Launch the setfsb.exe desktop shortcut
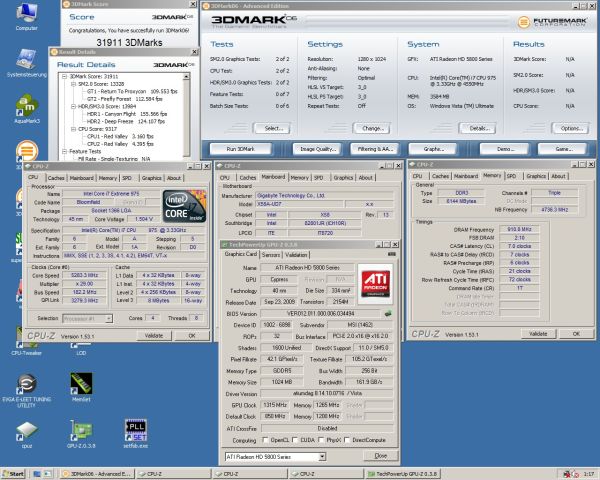The width and height of the screenshot is (600, 480). click(x=135, y=433)
